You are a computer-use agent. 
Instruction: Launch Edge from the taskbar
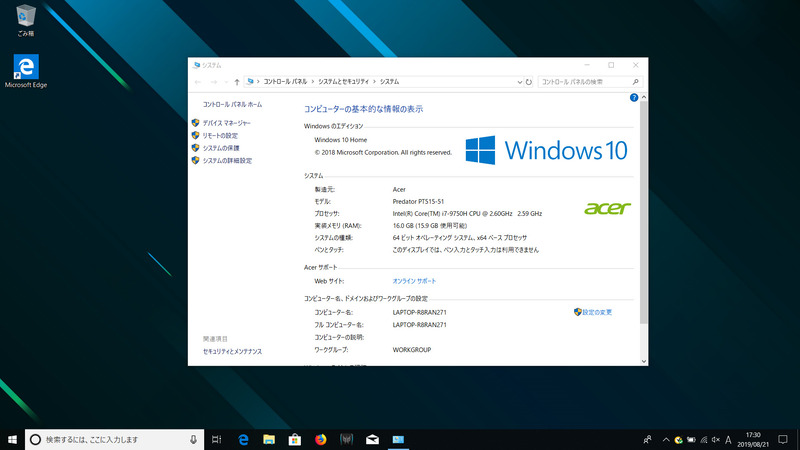243,439
